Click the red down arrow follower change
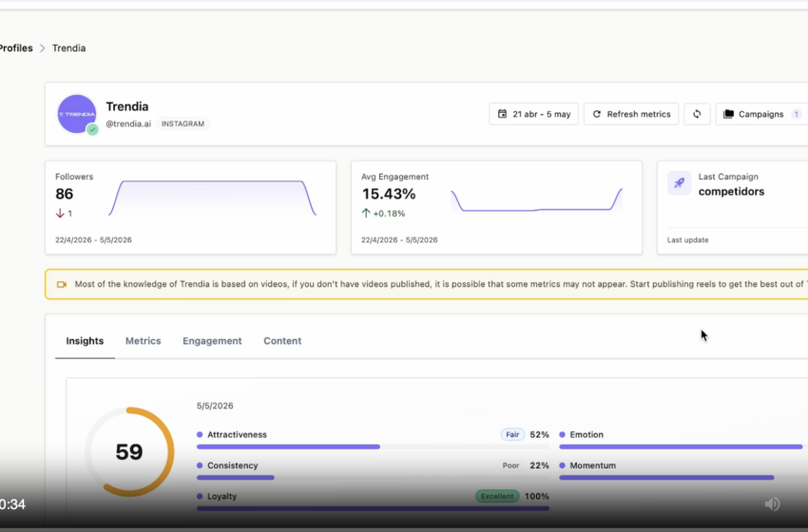 pyautogui.click(x=60, y=213)
